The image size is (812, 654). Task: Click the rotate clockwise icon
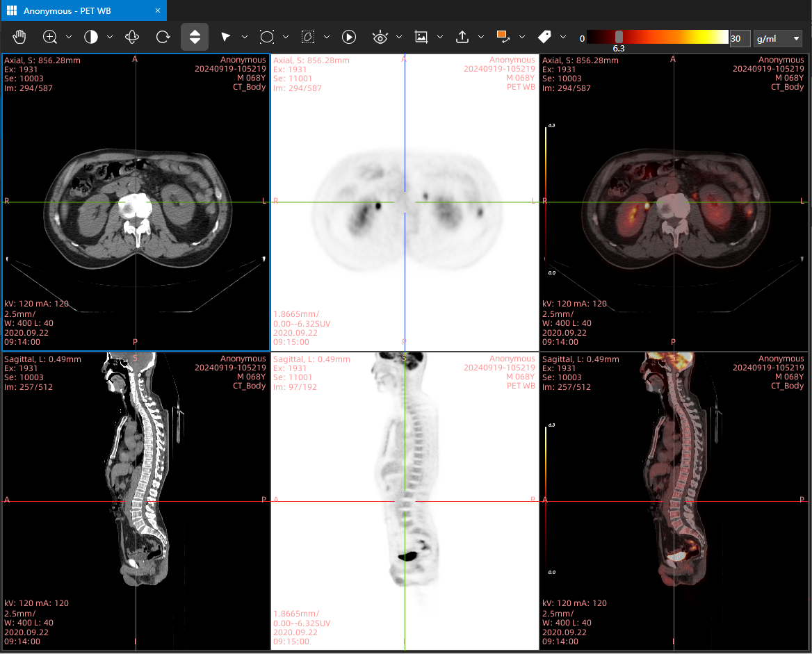point(163,37)
